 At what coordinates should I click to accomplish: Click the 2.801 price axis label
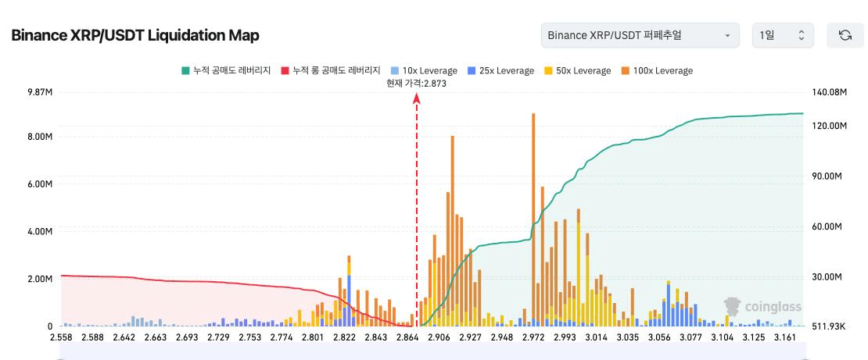click(314, 337)
